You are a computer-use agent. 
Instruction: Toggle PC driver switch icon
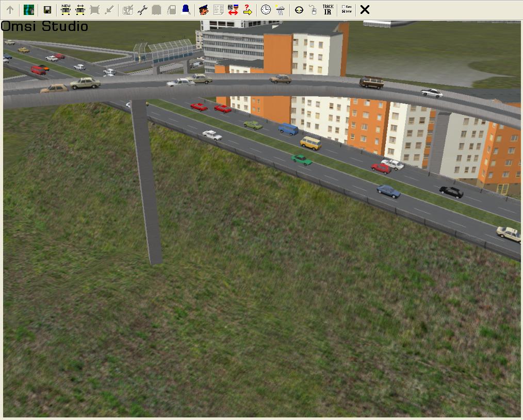point(233,10)
